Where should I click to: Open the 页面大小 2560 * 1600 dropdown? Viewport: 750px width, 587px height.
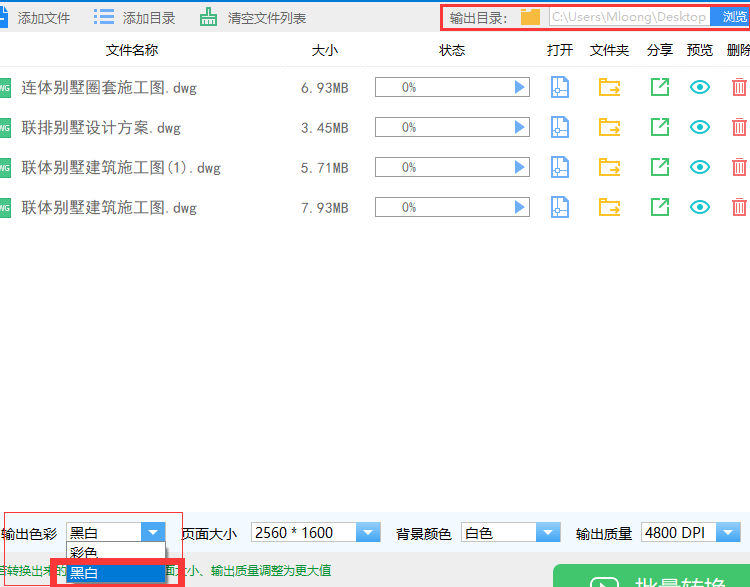point(316,532)
